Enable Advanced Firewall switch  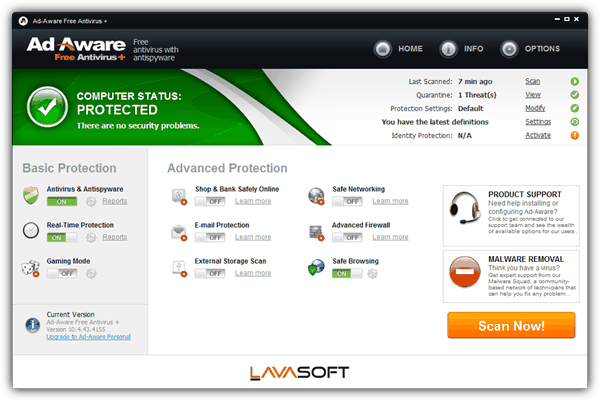pos(347,237)
